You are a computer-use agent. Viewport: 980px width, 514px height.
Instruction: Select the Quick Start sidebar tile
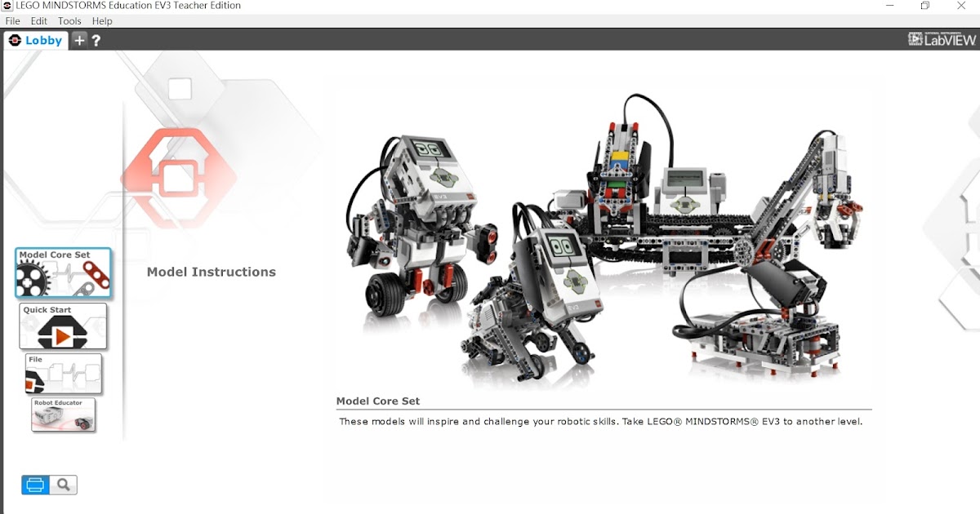(x=63, y=326)
